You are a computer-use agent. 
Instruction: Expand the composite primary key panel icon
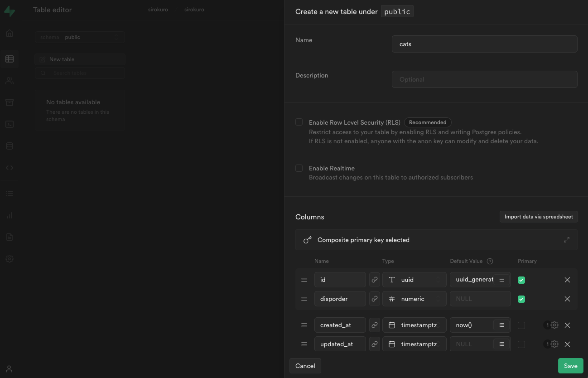coord(567,240)
